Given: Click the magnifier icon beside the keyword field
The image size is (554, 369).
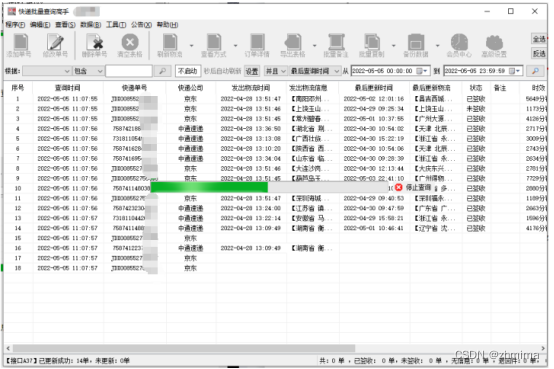Looking at the screenshot, I should (163, 71).
